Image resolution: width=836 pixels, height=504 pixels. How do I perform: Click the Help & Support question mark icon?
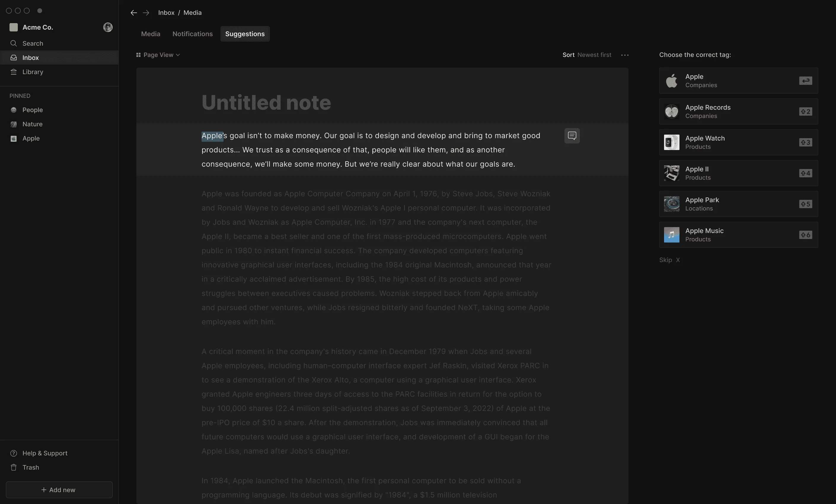click(x=14, y=453)
